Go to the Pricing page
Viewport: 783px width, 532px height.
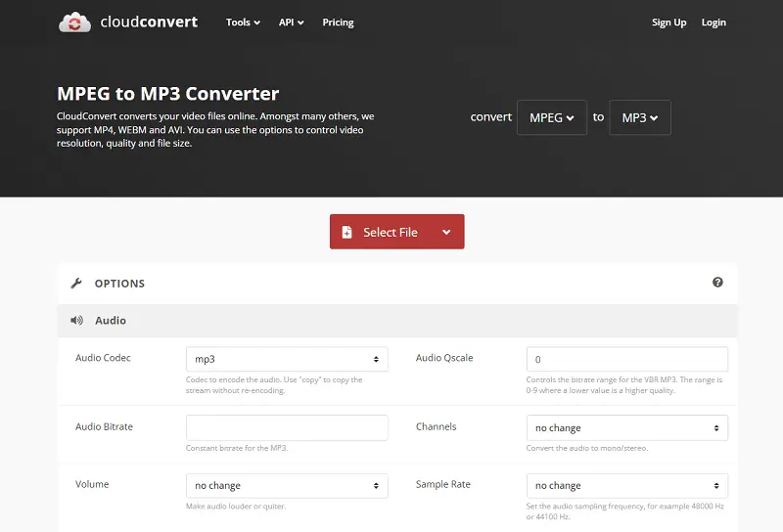338,22
